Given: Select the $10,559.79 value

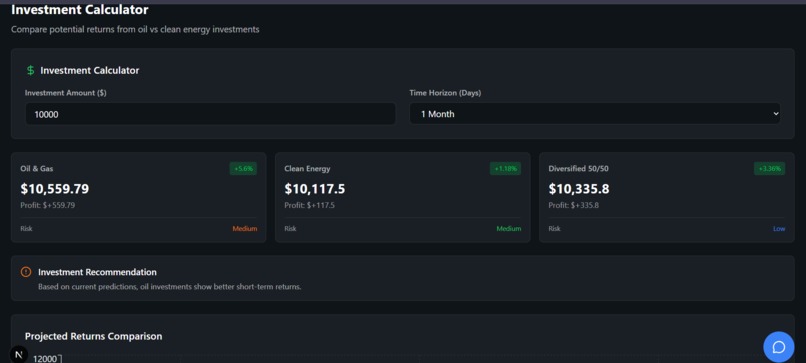Looking at the screenshot, I should (x=54, y=189).
